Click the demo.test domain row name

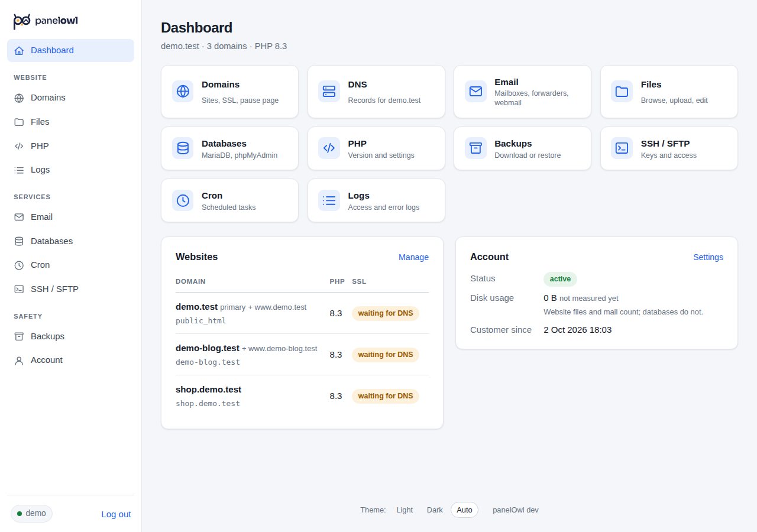coord(197,307)
